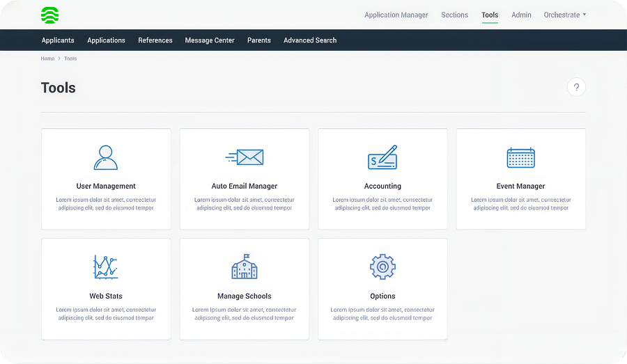
Task: Click the User Management person icon
Action: coord(106,157)
